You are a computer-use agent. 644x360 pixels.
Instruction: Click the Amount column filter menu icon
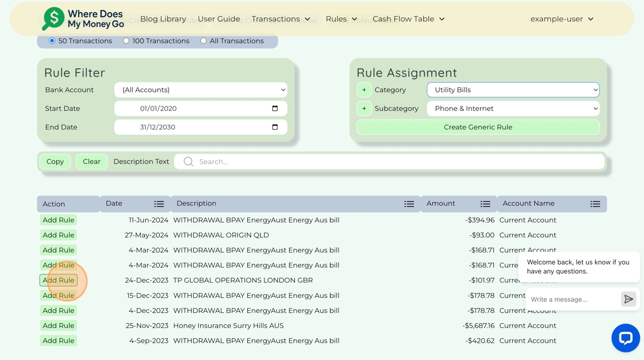pyautogui.click(x=485, y=204)
